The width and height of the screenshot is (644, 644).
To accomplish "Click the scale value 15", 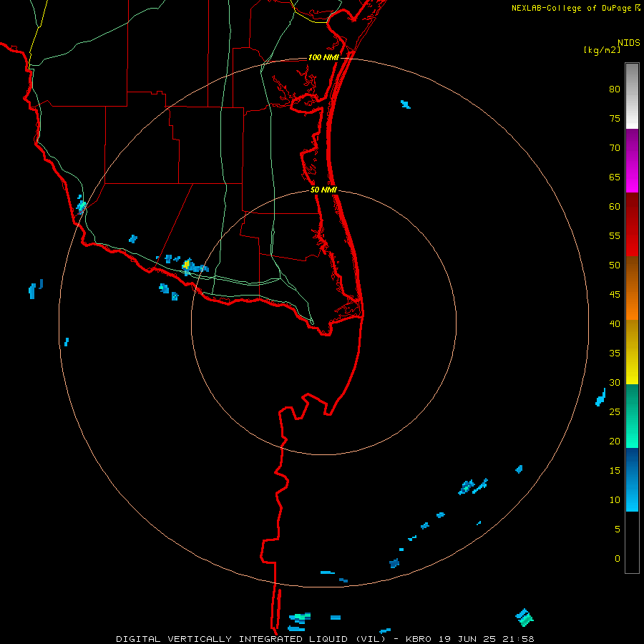I will [x=615, y=470].
